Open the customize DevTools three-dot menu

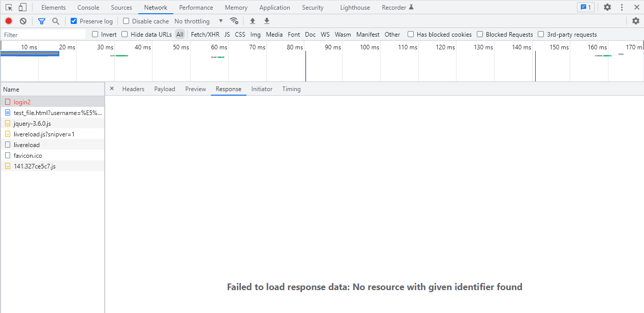pyautogui.click(x=622, y=7)
